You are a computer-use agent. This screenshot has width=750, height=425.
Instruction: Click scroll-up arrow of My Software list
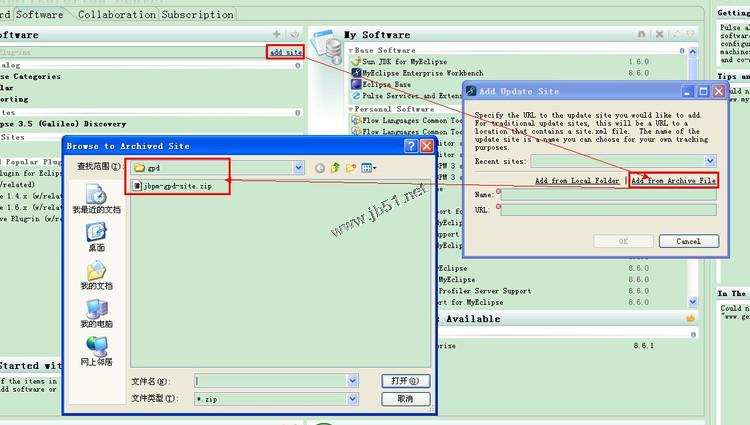click(x=693, y=51)
